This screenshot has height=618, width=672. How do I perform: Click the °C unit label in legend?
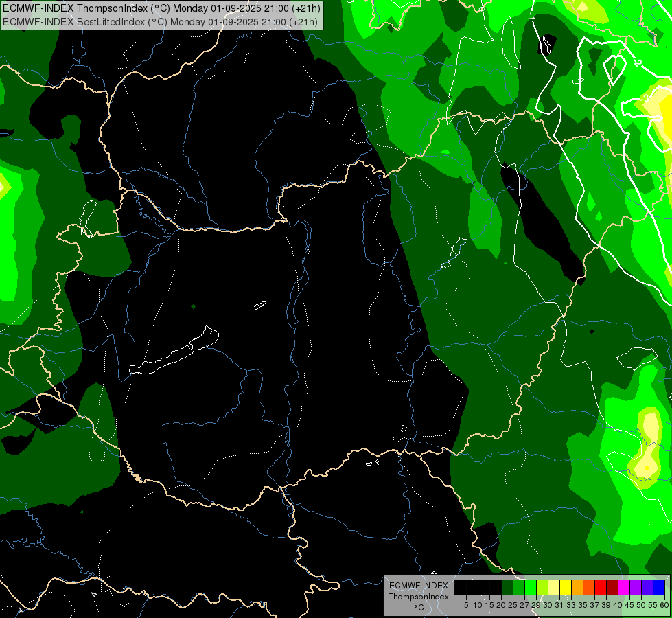[419, 607]
